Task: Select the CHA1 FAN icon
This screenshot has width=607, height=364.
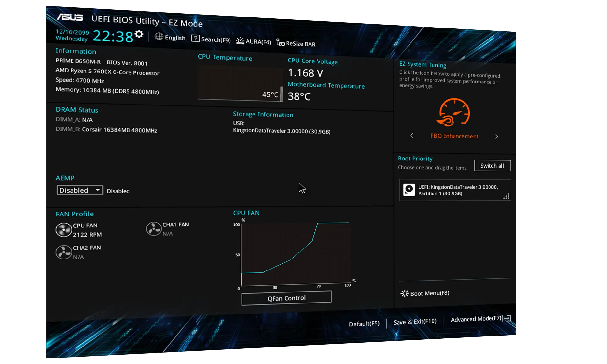Action: [154, 229]
